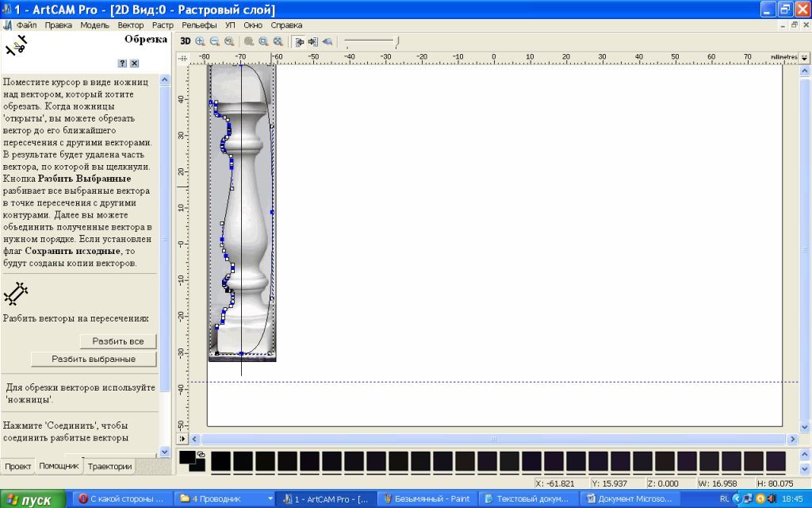Close the Обрезка assistant panel
The height and width of the screenshot is (508, 812).
point(134,63)
